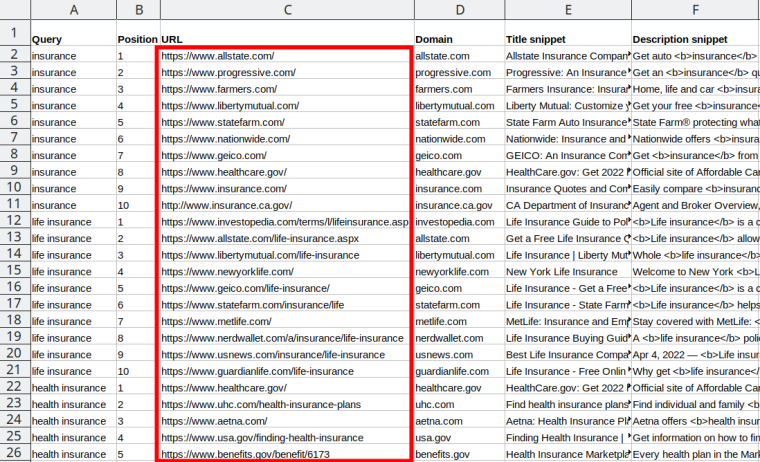Click domain cell 'aetna.com'

click(459, 420)
